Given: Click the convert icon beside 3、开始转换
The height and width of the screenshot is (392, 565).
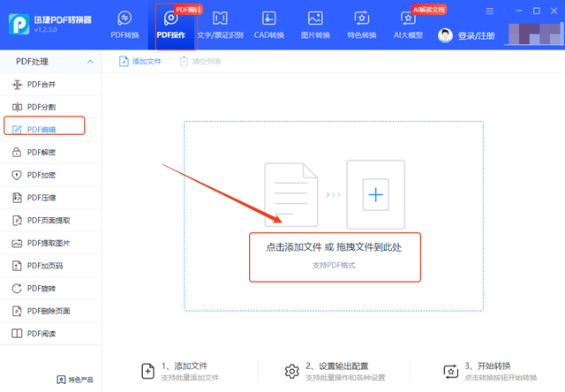Looking at the screenshot, I should click(x=451, y=372).
